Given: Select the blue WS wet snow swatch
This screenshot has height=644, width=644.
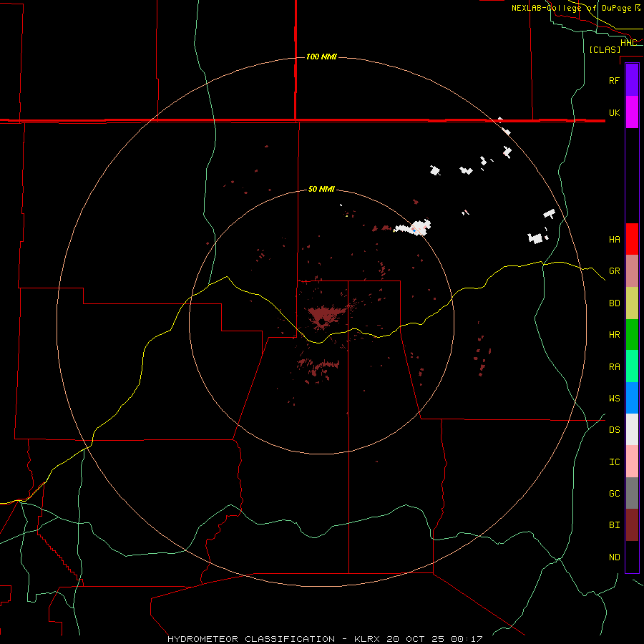Looking at the screenshot, I should [632, 398].
